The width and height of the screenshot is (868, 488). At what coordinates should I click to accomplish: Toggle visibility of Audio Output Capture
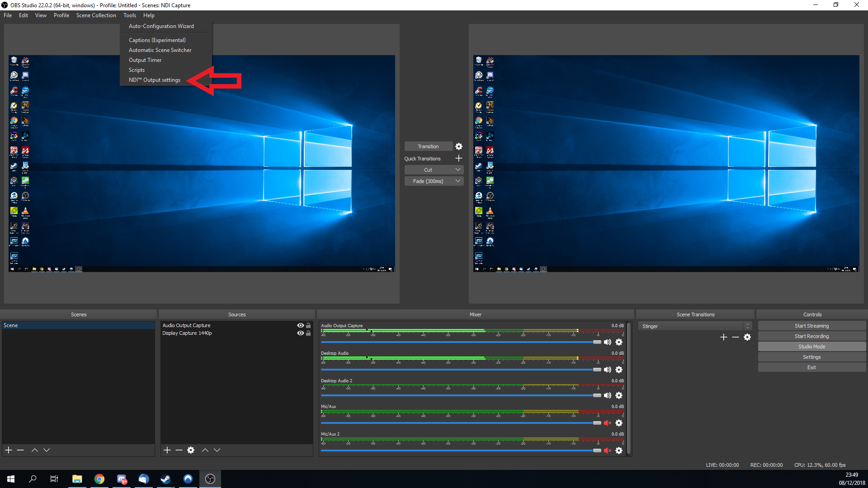(x=301, y=325)
